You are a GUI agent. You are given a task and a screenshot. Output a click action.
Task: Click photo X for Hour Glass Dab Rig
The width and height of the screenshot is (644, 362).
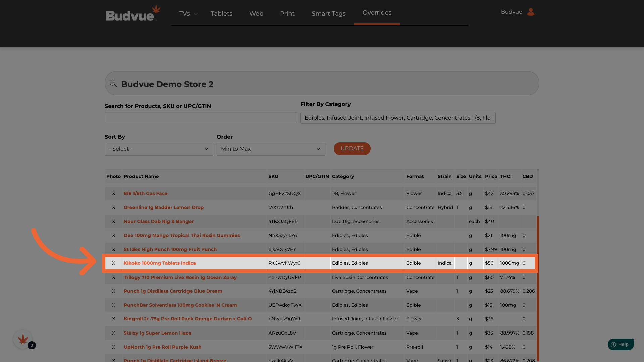113,221
